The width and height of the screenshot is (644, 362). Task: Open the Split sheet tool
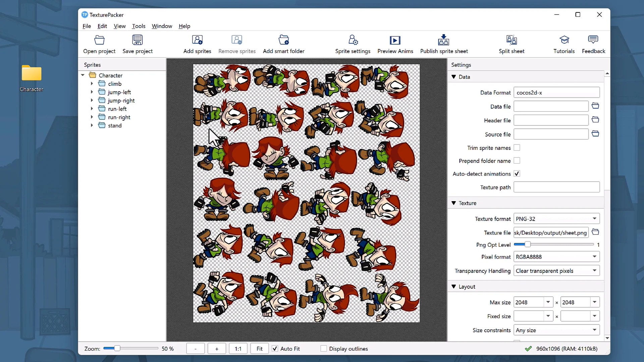[511, 40]
